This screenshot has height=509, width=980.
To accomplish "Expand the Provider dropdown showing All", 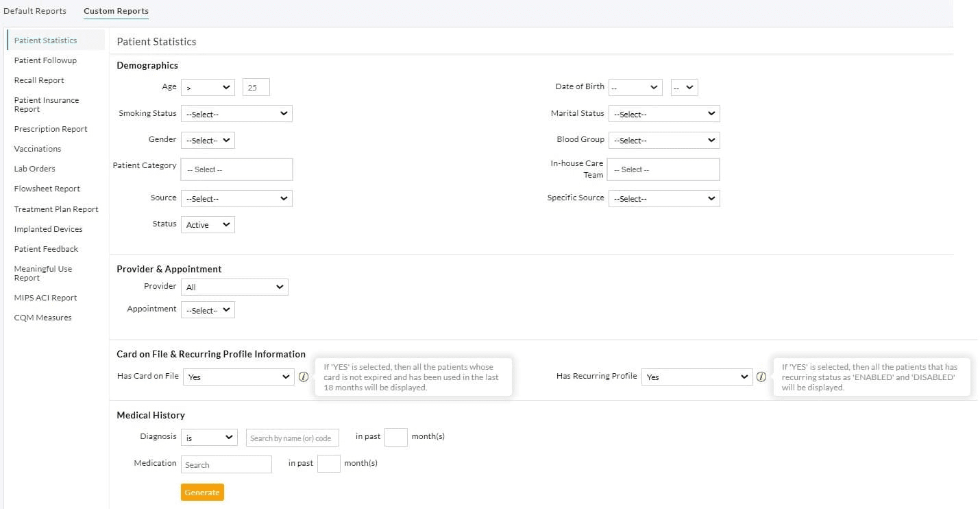I will [234, 287].
